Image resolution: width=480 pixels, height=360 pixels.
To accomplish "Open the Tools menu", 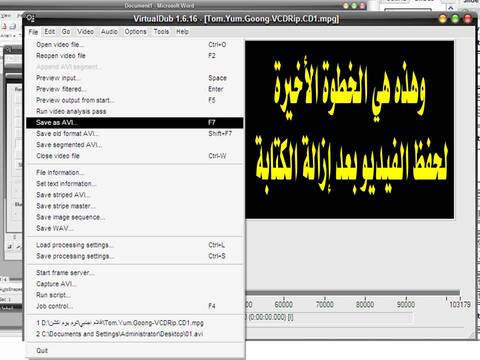I will pyautogui.click(x=161, y=32).
